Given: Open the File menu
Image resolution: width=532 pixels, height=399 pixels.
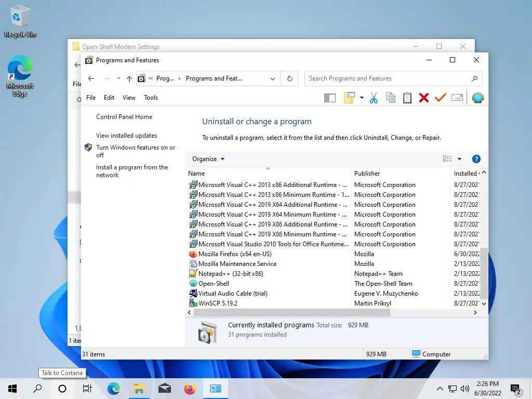Looking at the screenshot, I should [x=91, y=98].
